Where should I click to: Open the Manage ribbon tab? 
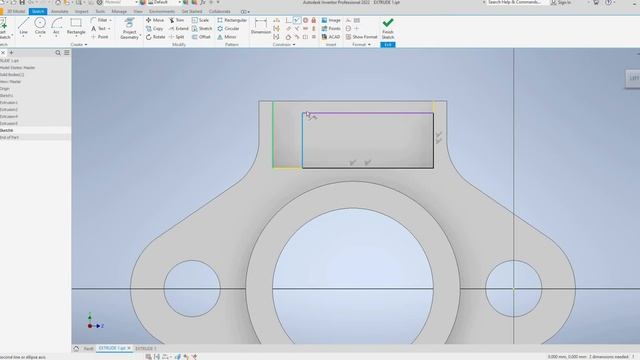point(119,11)
